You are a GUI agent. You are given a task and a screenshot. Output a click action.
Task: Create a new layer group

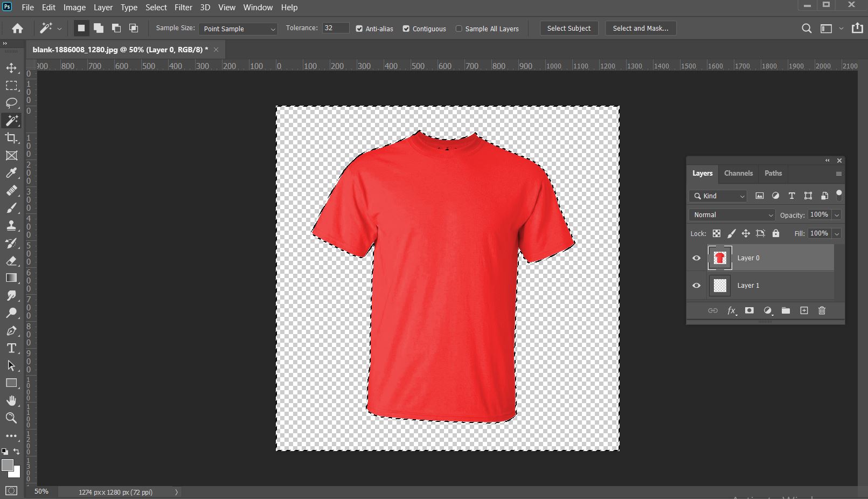(x=786, y=310)
